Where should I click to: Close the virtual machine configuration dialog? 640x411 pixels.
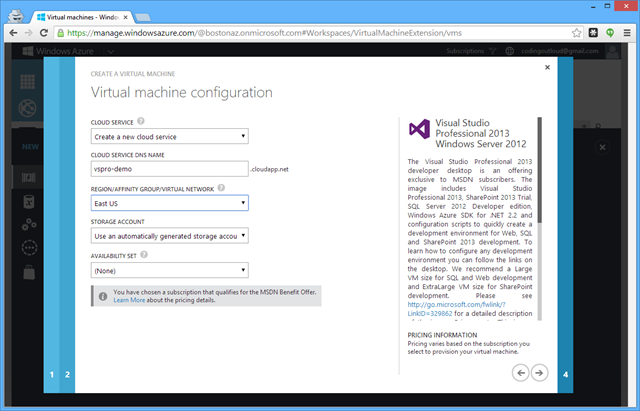(546, 68)
